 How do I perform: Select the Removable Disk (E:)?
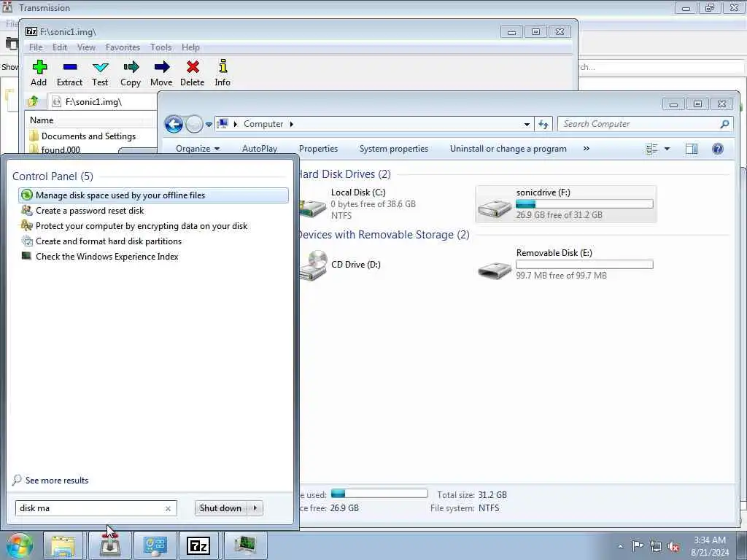[566, 264]
